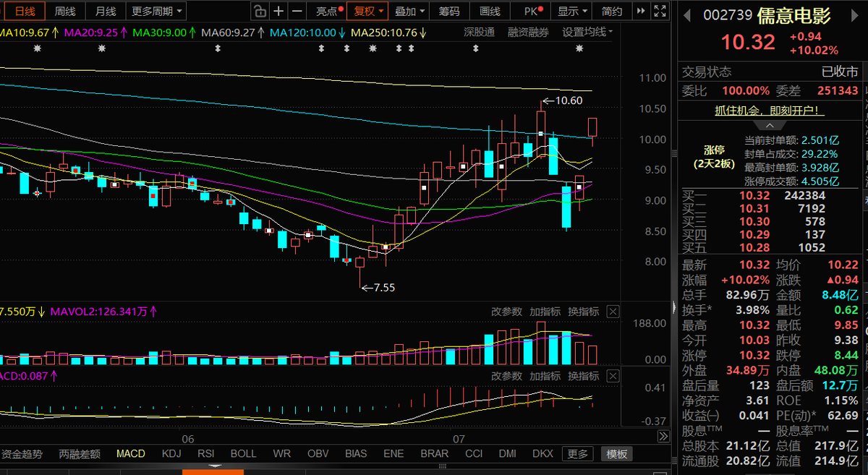The width and height of the screenshot is (868, 475).
Task: Go to previous stock using left arrow
Action: coord(686,15)
